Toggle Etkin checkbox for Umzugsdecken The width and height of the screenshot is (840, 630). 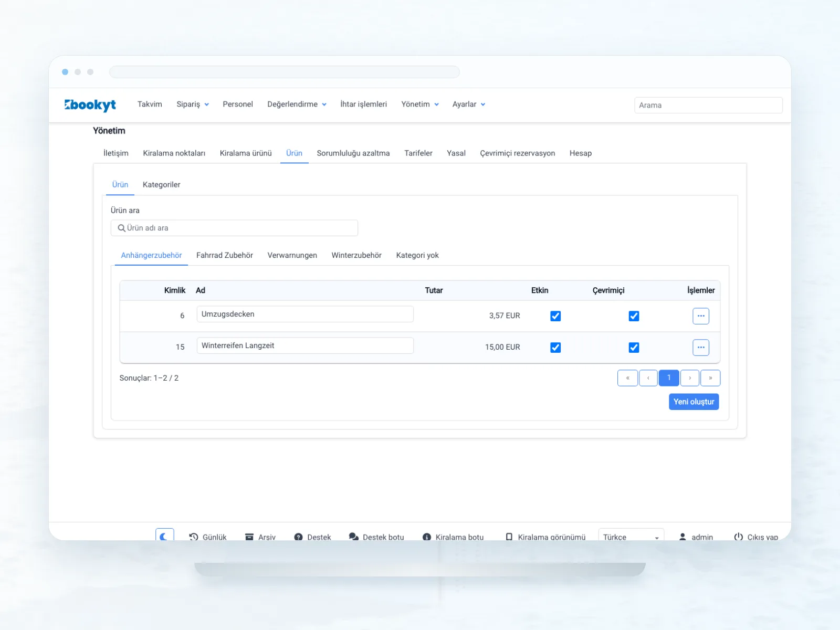(555, 316)
